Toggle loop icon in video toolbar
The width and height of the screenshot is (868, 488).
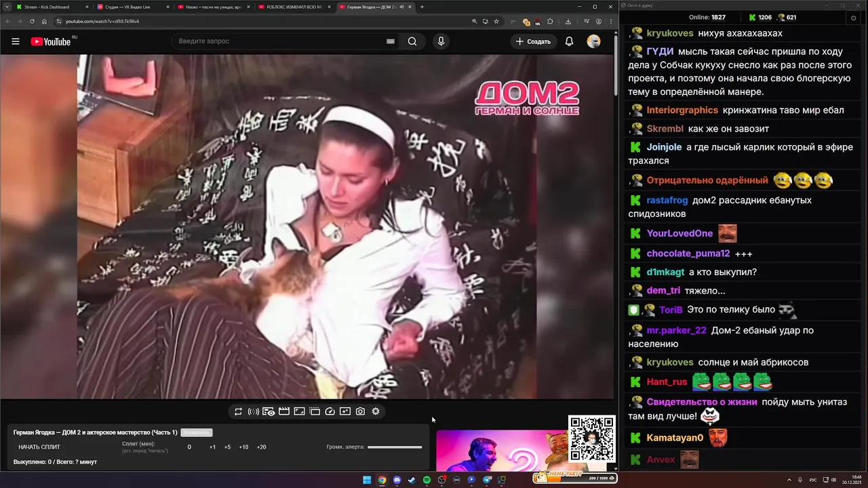pos(238,411)
